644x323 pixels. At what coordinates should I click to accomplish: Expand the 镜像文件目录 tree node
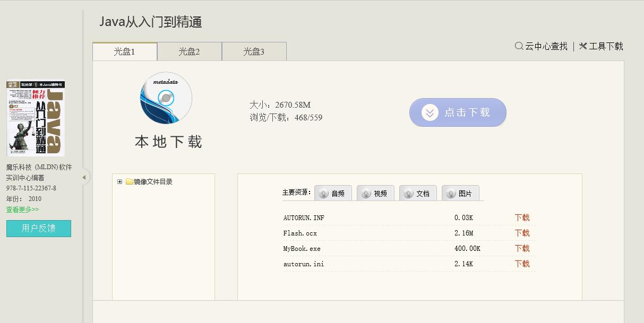[x=119, y=182]
